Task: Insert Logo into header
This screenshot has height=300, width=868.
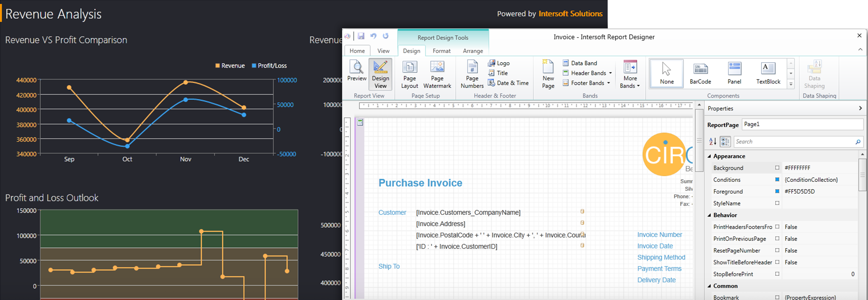Action: click(499, 63)
